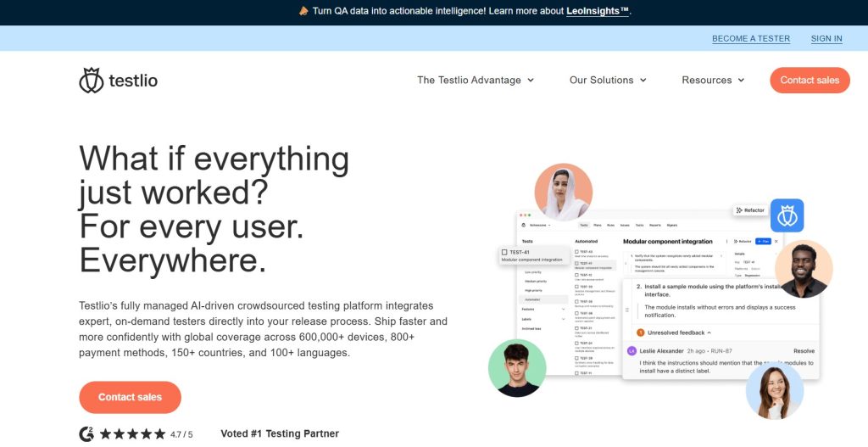This screenshot has width=868, height=447.
Task: Click the testlio wordmark in the header
Action: [133, 81]
